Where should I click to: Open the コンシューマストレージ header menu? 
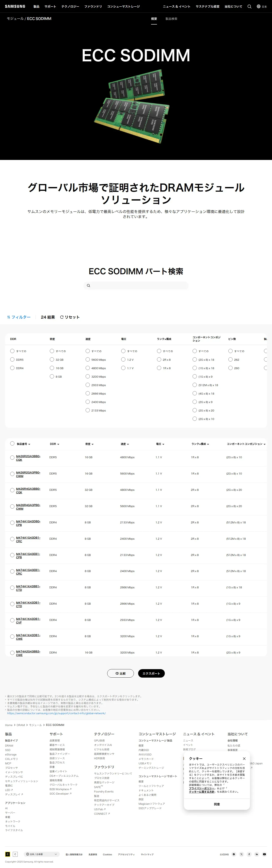click(124, 6)
